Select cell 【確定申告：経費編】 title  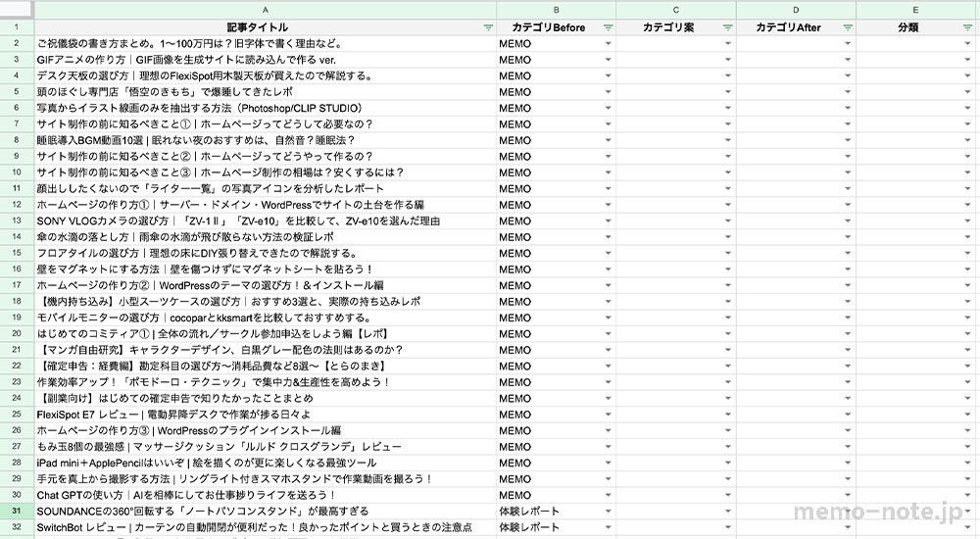[266, 367]
